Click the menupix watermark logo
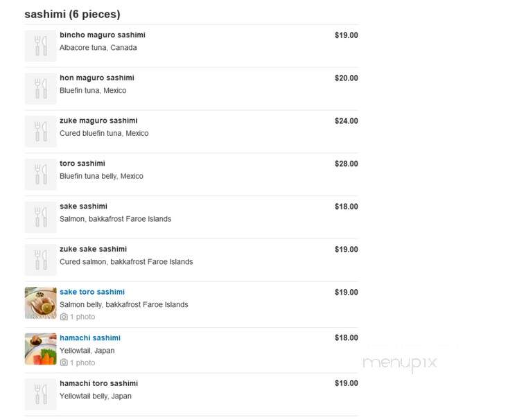The width and height of the screenshot is (524, 420). coord(400,363)
